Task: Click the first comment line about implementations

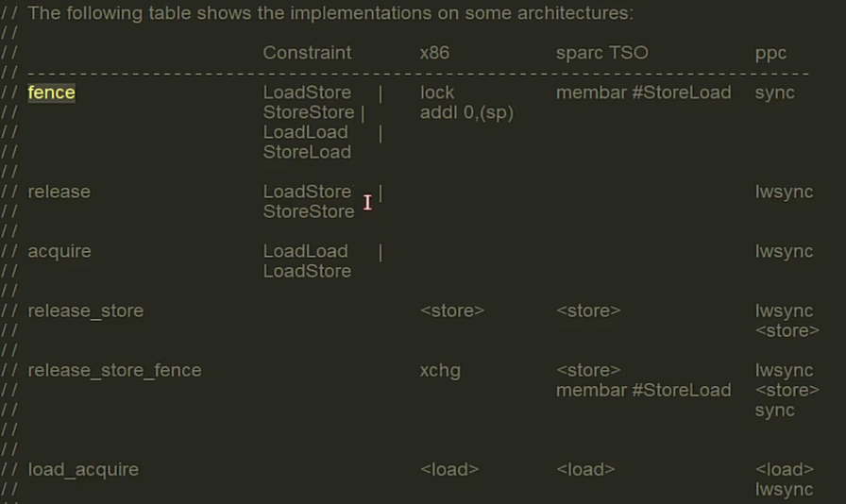Action: pyautogui.click(x=330, y=13)
